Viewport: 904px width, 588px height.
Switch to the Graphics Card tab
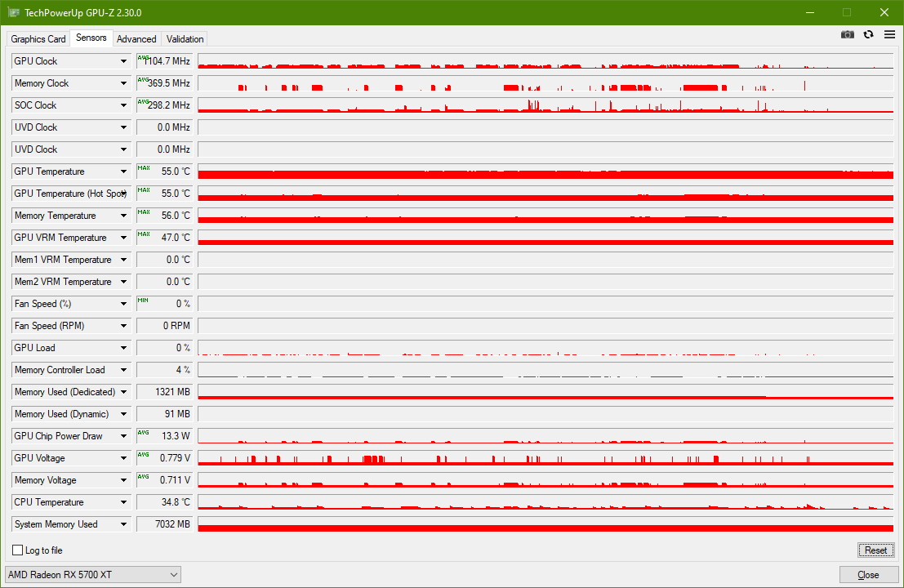click(38, 38)
